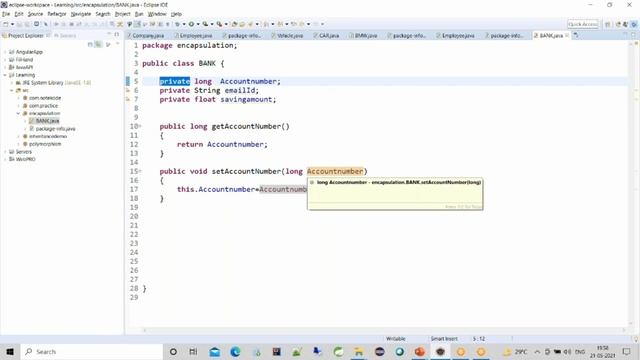Screen dimensions: 640x360
Task: Collapse the setAccountNumber method on line 15
Action: 140,171
